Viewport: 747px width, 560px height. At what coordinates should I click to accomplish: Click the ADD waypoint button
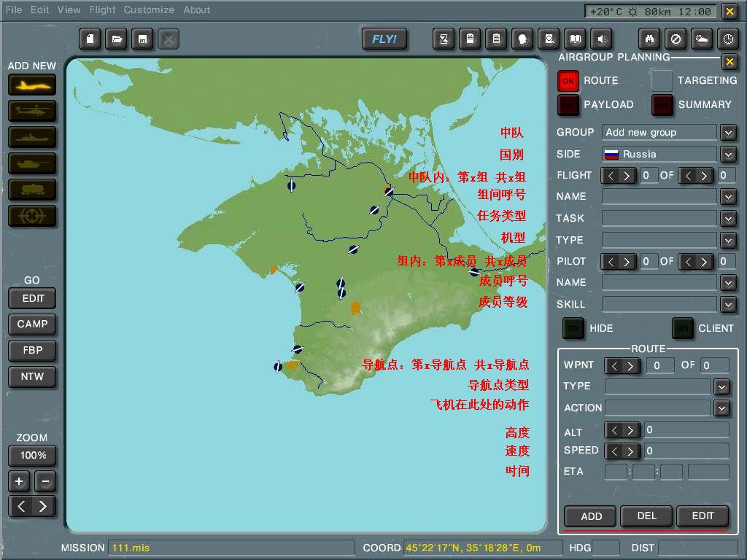(x=591, y=516)
